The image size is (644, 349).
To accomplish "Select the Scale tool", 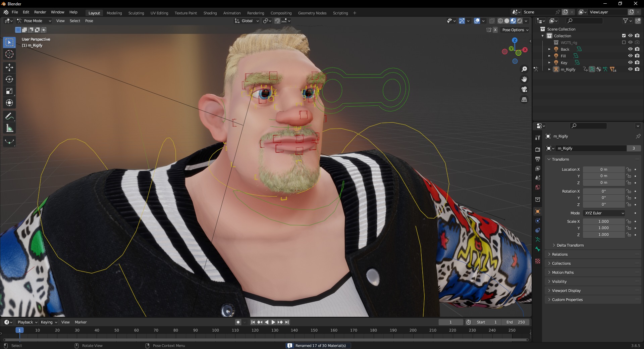I will coord(9,91).
